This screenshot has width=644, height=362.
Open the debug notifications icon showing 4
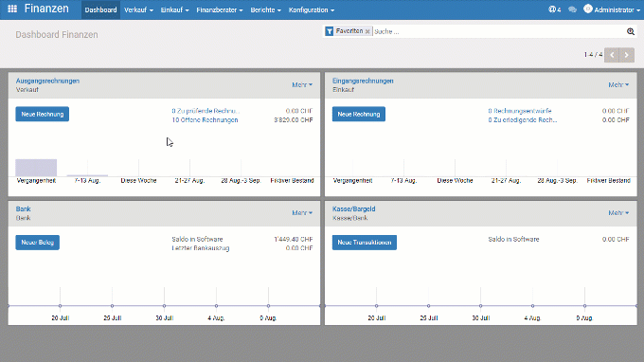[x=554, y=9]
